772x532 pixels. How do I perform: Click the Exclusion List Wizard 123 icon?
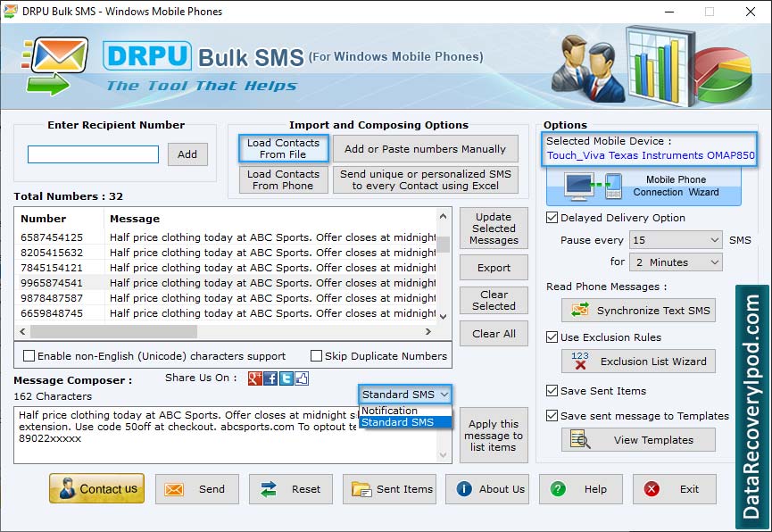point(580,361)
